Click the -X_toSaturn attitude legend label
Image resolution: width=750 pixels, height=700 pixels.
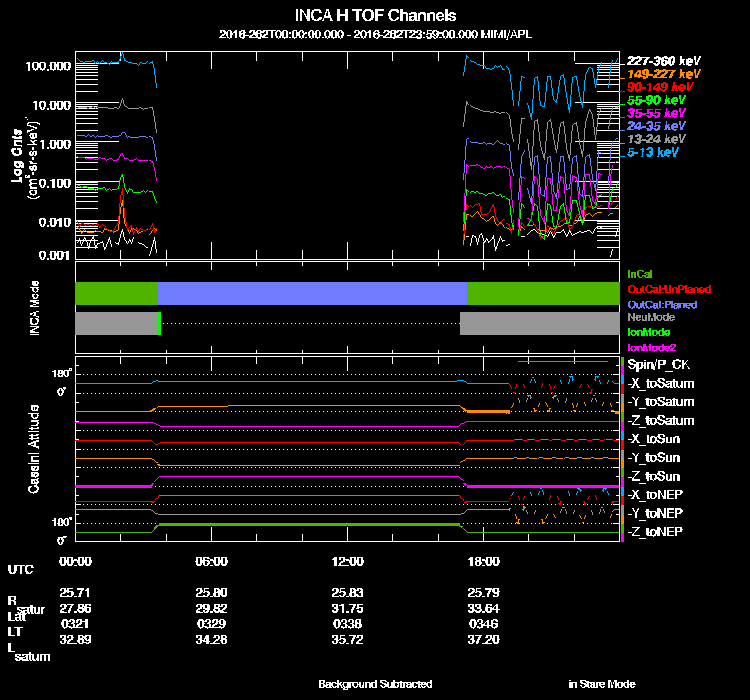pyautogui.click(x=660, y=384)
